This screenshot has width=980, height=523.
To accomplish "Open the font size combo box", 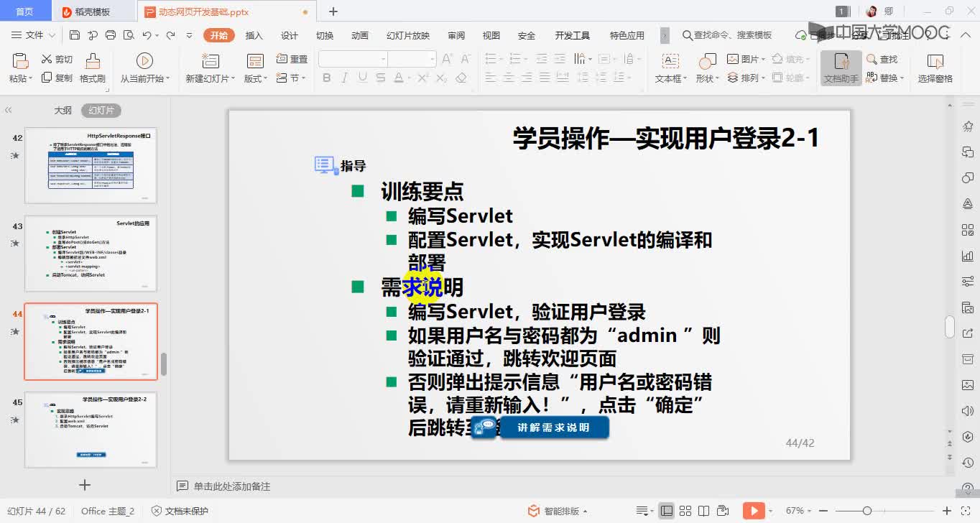I will (412, 59).
